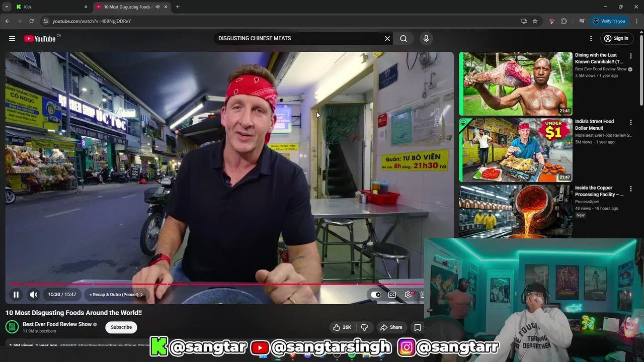Open the Extensions puzzle menu
The height and width of the screenshot is (362, 644).
pyautogui.click(x=564, y=21)
